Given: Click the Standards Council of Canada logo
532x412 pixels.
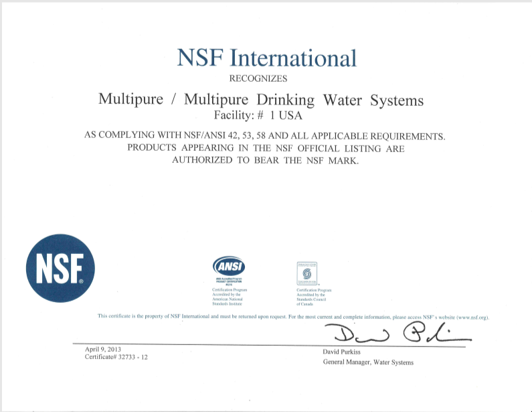Looking at the screenshot, I should (306, 273).
